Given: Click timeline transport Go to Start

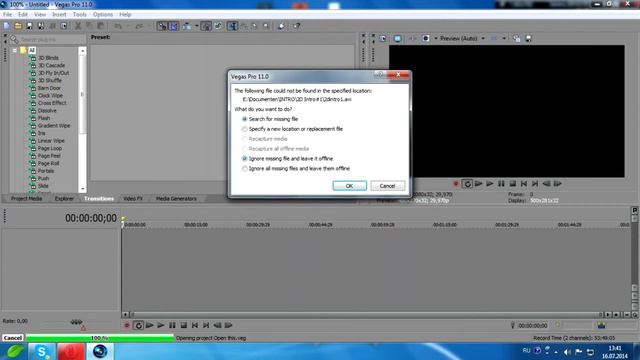Looking at the screenshot, I should [x=195, y=325].
